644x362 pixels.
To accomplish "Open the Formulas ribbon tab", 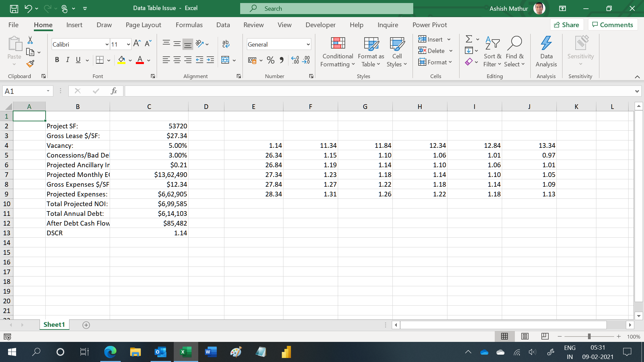I will 189,25.
